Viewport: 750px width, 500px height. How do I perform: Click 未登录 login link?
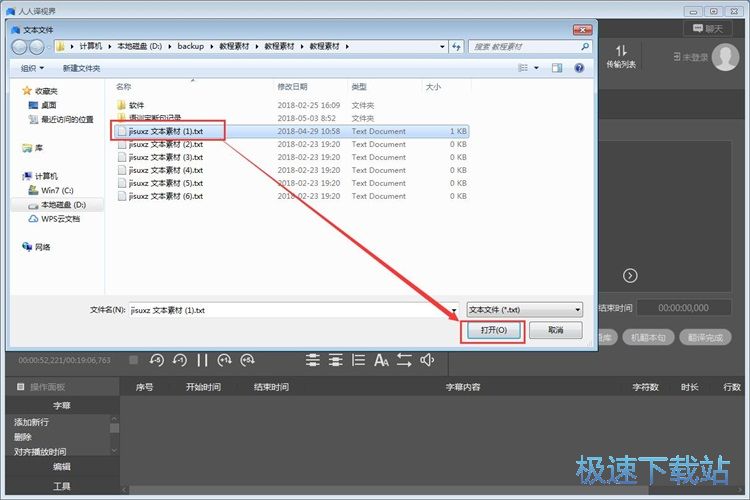(x=691, y=57)
